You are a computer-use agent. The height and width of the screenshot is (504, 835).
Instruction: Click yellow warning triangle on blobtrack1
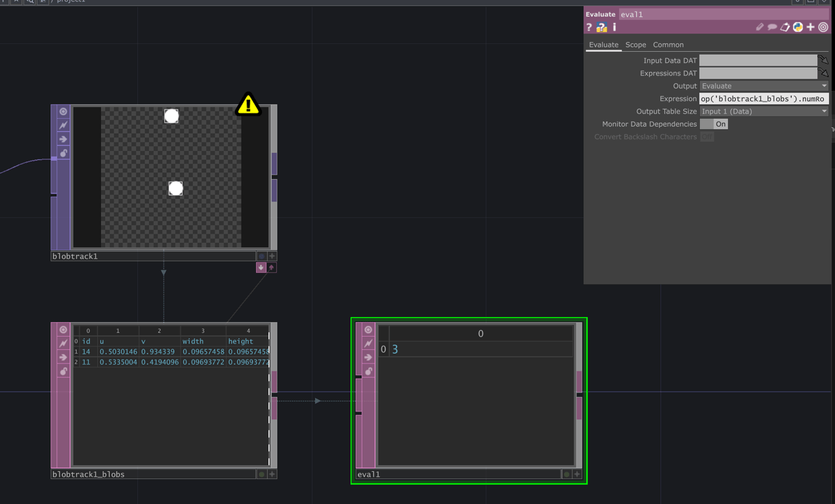click(248, 104)
